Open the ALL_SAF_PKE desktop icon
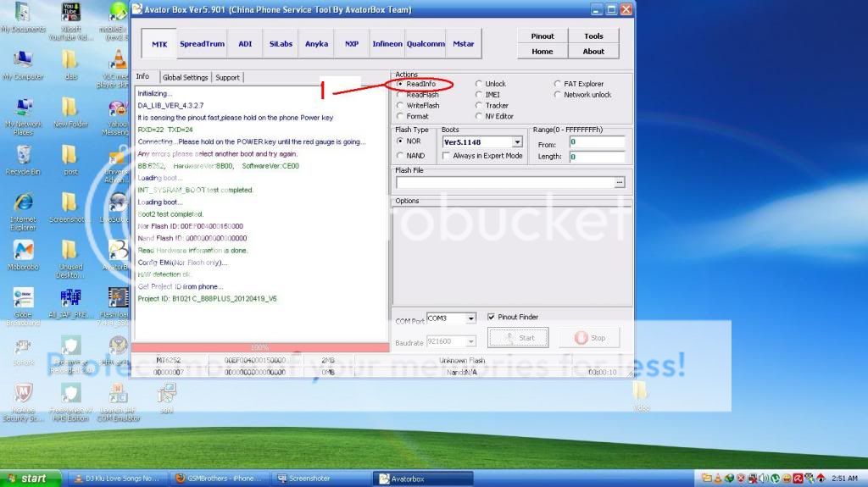868x487 pixels. click(x=70, y=303)
